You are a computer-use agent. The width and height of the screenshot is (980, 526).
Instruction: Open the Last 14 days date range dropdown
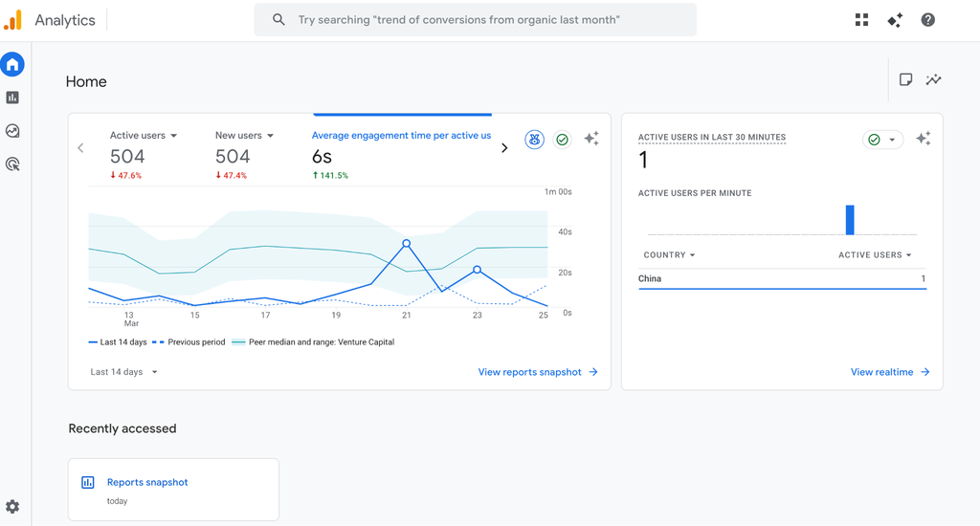[x=123, y=372]
